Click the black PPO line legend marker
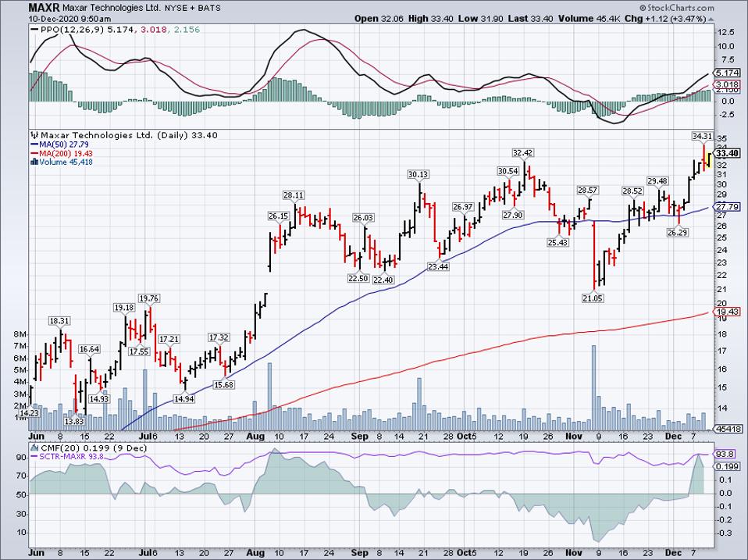Image resolution: width=748 pixels, height=560 pixels. pyautogui.click(x=34, y=30)
